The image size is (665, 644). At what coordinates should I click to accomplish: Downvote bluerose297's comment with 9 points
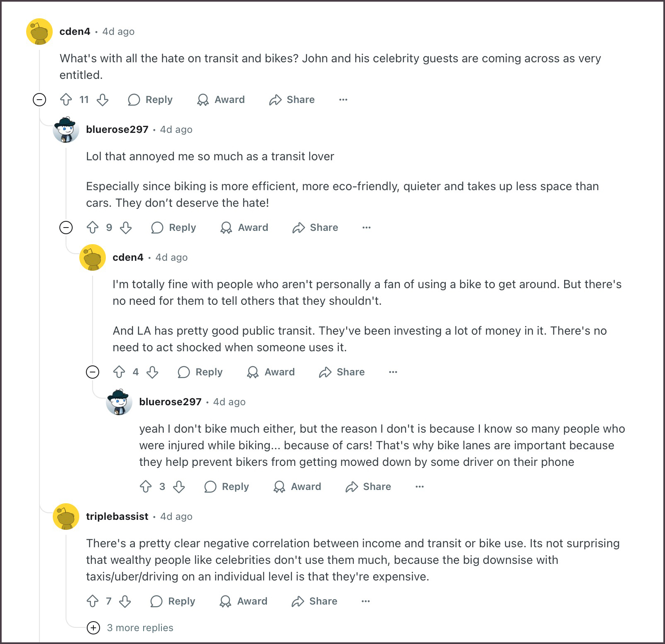pos(126,228)
